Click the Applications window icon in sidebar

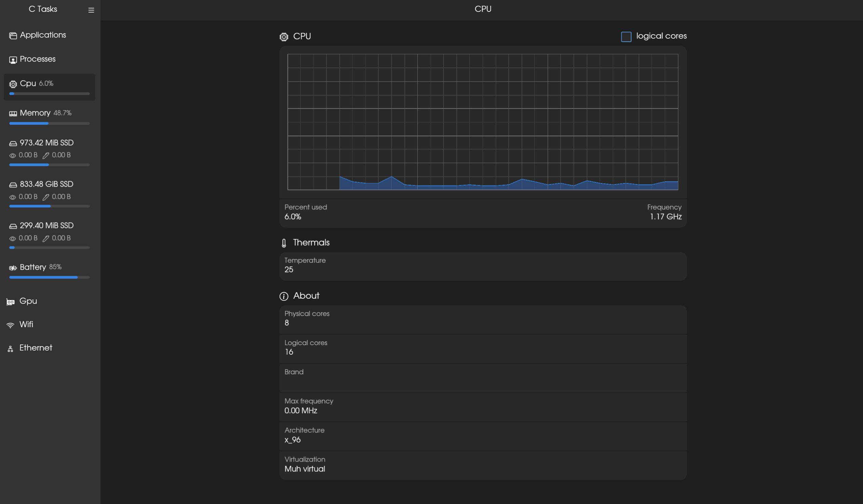point(13,36)
